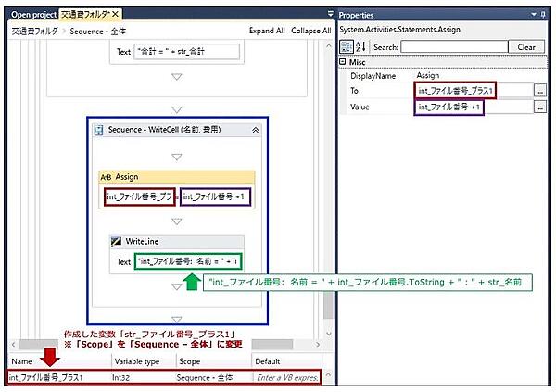Screen dimensions: 556x392
Task: Select variable name int_ファイル番号_プラス1 cell
Action: (58, 377)
